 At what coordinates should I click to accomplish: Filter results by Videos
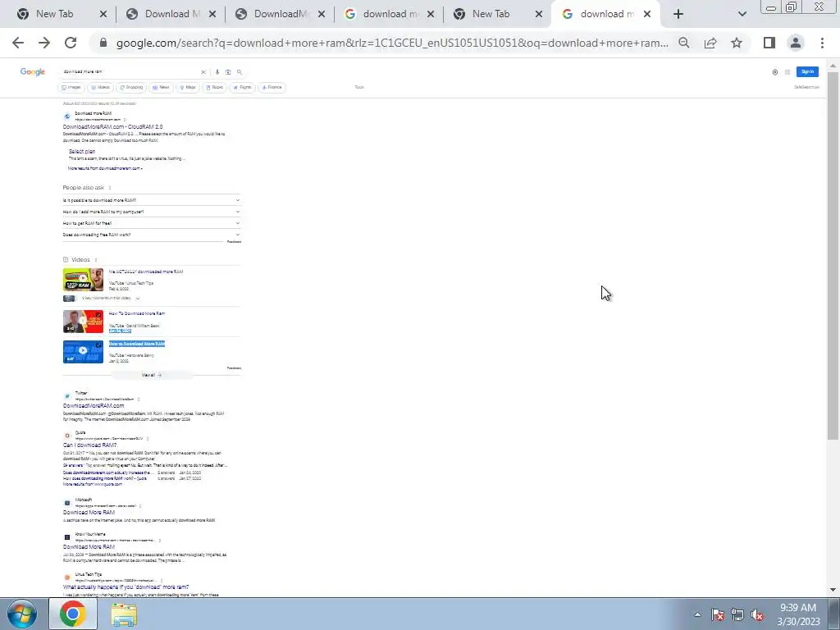100,87
